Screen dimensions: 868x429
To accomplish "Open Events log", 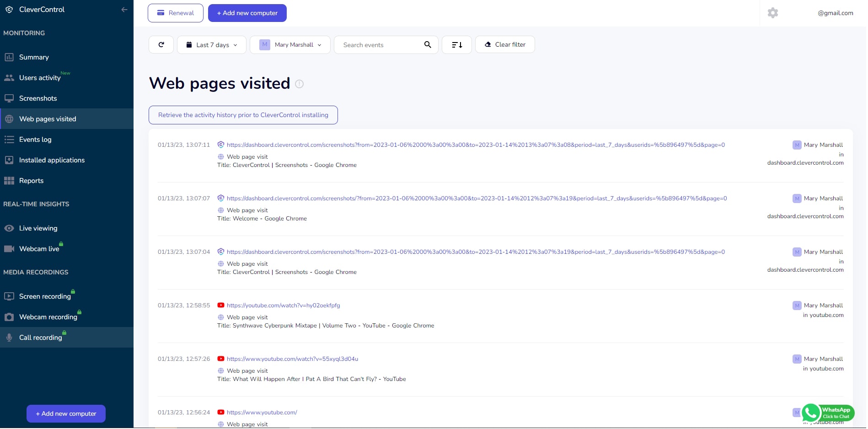I will (x=67, y=139).
